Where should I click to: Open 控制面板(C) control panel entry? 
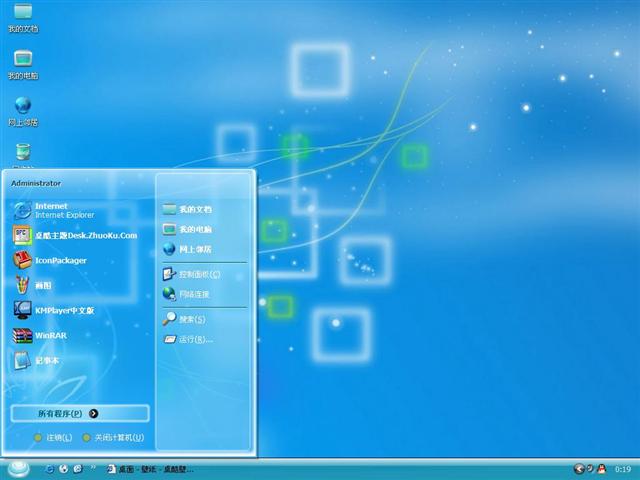[191, 274]
